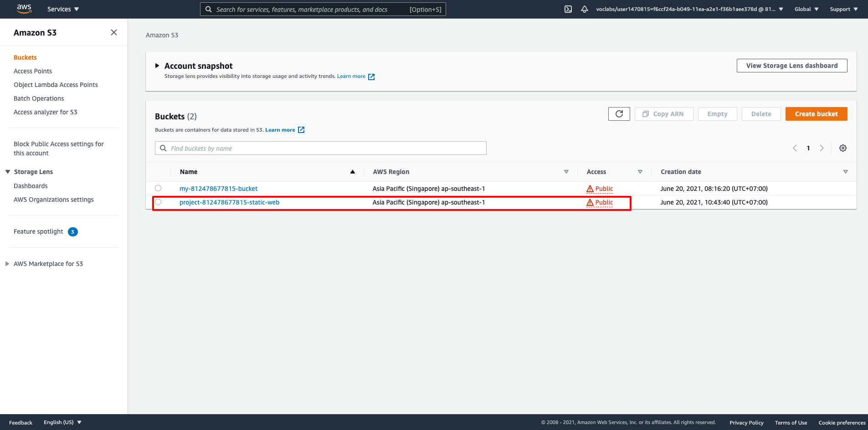Click the Copy ARN button
Screen dimensions: 868x430
click(664, 114)
